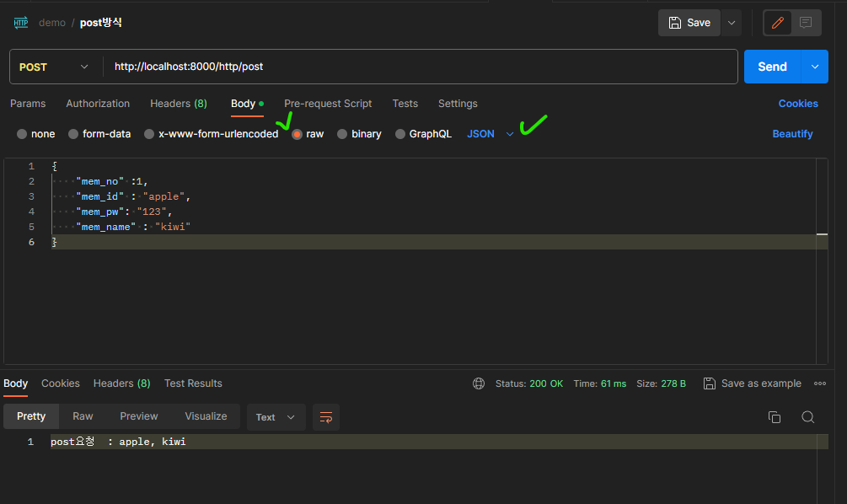847x504 pixels.
Task: Click the Save as example text
Action: (761, 383)
